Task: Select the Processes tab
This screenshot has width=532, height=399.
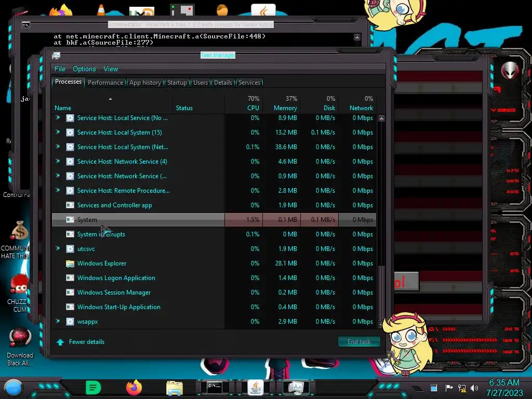Action: [x=68, y=82]
